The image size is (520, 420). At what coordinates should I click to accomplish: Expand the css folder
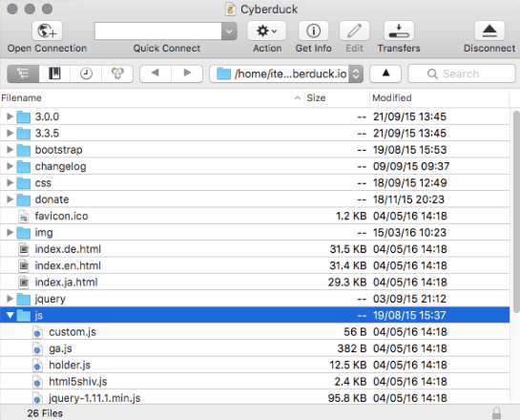[10, 182]
